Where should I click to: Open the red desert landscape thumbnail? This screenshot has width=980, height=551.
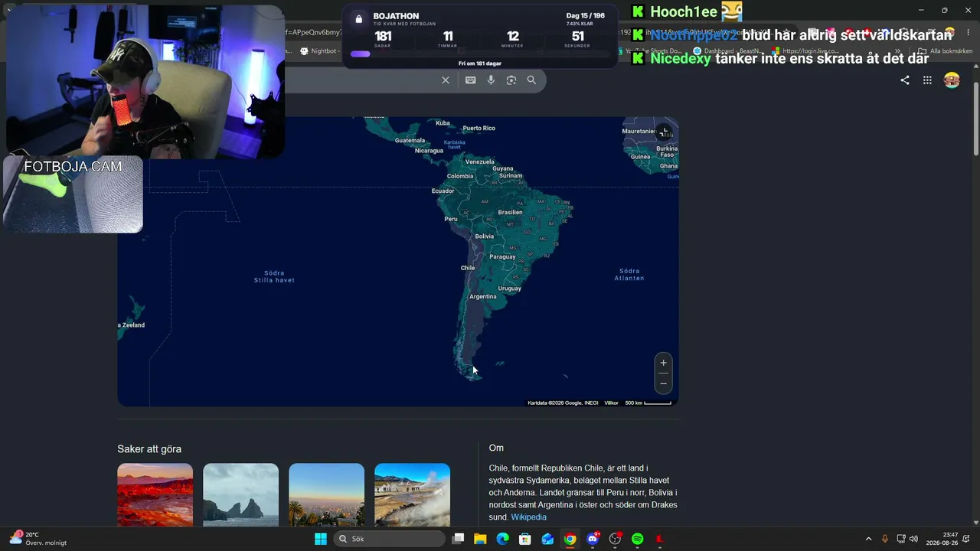155,494
